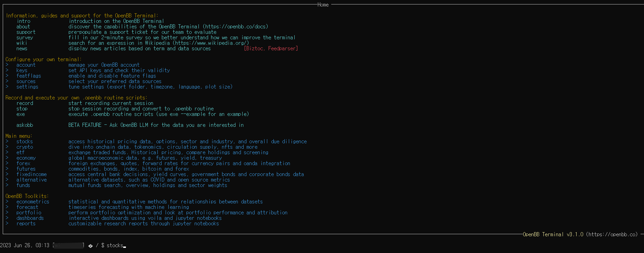Click the 'keys' menu entry
This screenshot has height=253, width=644.
pos(22,70)
